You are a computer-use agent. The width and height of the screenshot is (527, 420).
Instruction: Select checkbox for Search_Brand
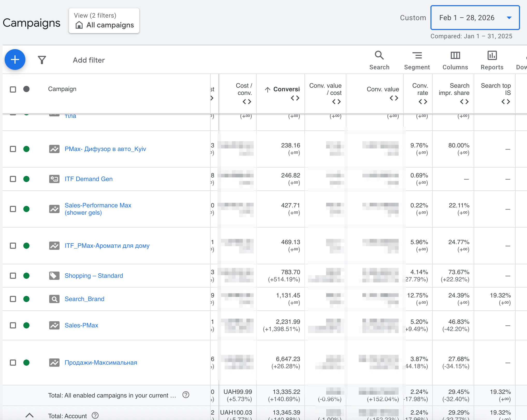coord(13,299)
